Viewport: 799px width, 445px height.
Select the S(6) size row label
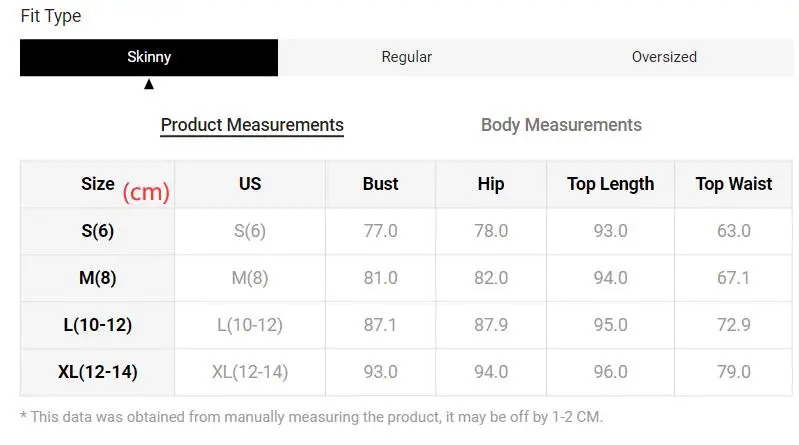tap(98, 231)
